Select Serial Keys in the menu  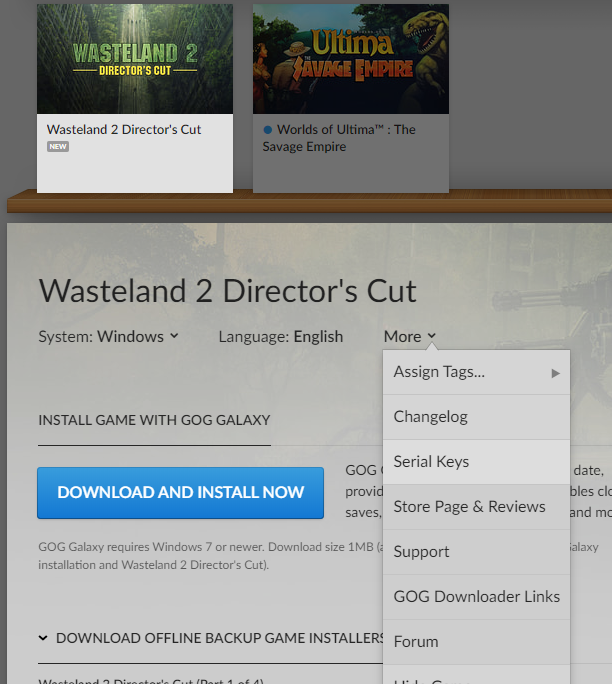(x=431, y=462)
